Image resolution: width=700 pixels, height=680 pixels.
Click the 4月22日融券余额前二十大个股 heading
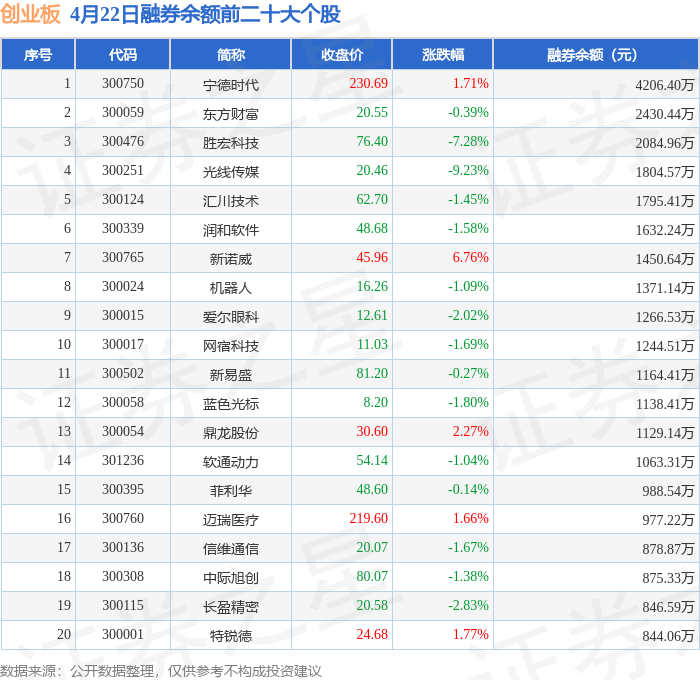tap(205, 14)
